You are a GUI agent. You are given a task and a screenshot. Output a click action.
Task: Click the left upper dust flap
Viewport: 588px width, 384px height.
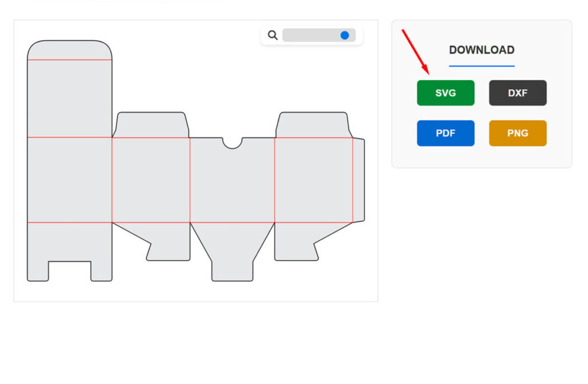coord(151,125)
